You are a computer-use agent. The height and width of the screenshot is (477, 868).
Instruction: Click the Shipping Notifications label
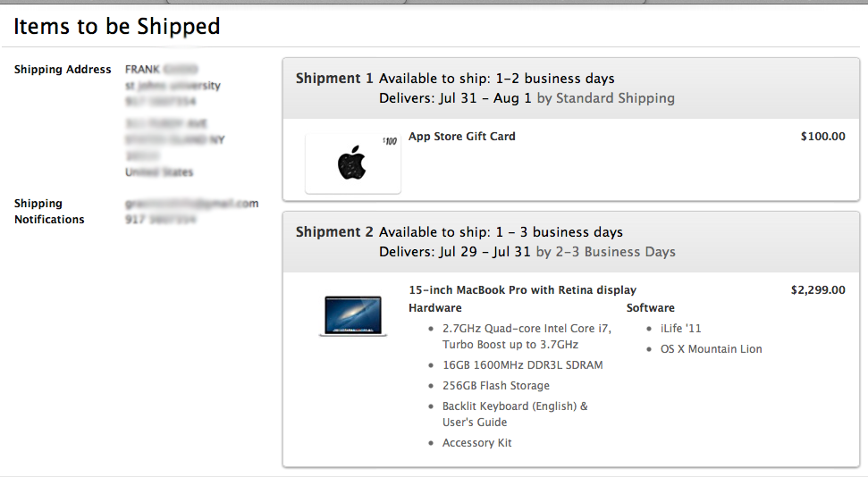49,212
